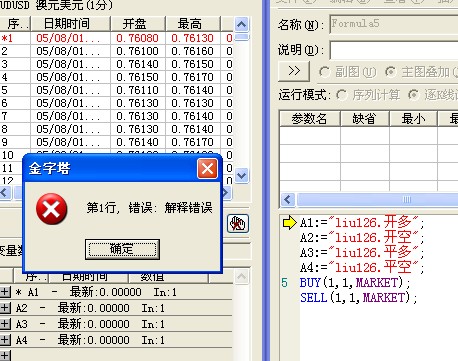Click the 序 column header in data table
Screen dimensions: 458x361
click(15, 24)
